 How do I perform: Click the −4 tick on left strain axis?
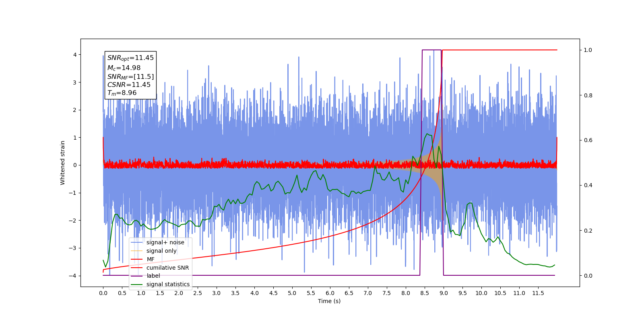point(73,276)
